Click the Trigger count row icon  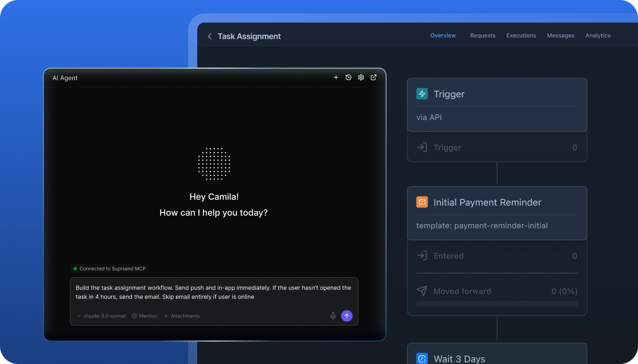point(422,147)
